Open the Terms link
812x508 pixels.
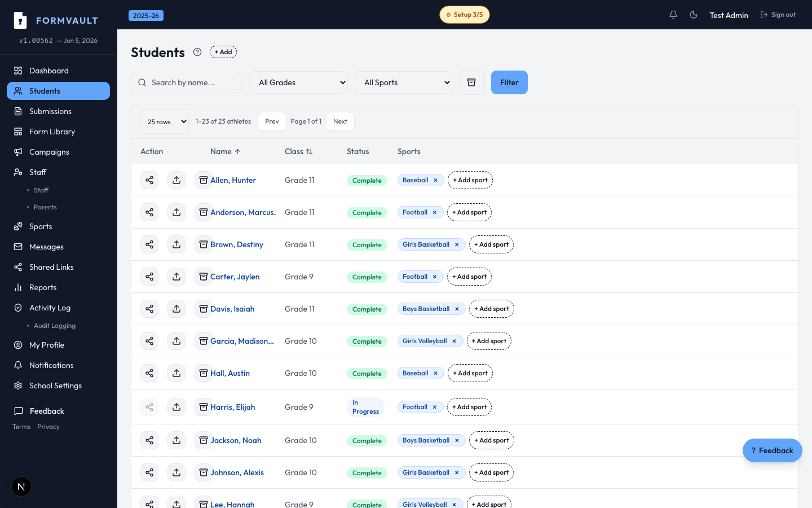coord(21,427)
